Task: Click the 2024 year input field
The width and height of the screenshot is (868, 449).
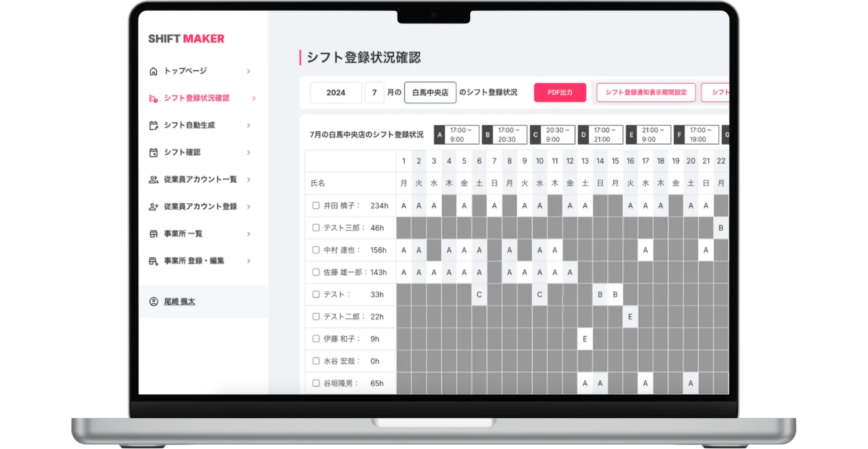Action: click(x=336, y=92)
